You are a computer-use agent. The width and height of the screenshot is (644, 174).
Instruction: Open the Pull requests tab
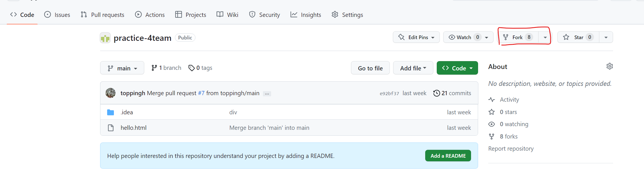coord(102,15)
